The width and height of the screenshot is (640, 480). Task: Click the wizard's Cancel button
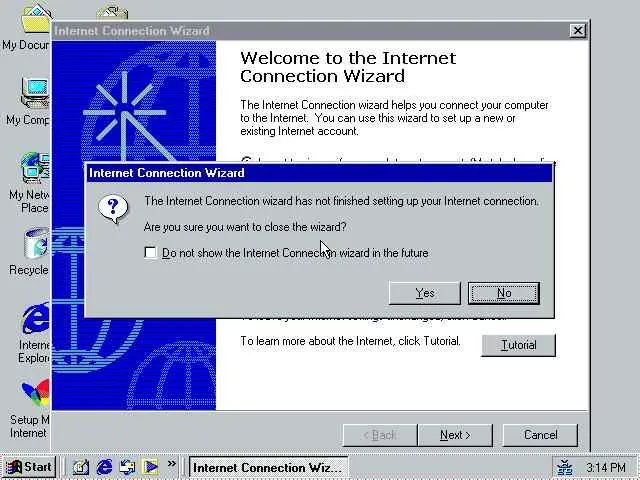pyautogui.click(x=540, y=435)
